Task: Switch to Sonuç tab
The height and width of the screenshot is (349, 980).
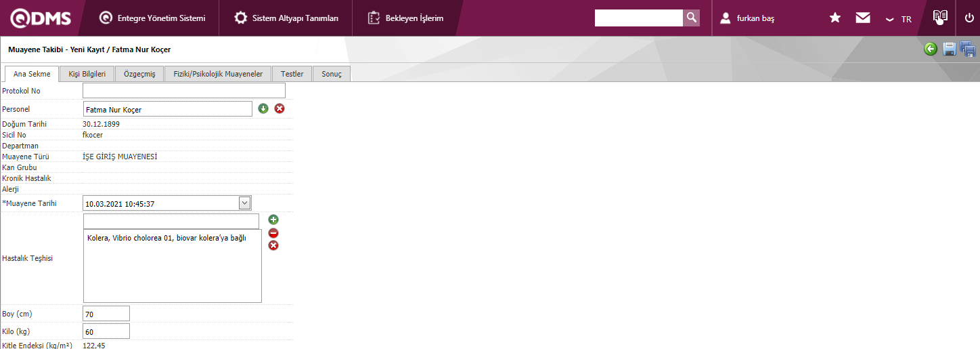Action: coord(332,74)
